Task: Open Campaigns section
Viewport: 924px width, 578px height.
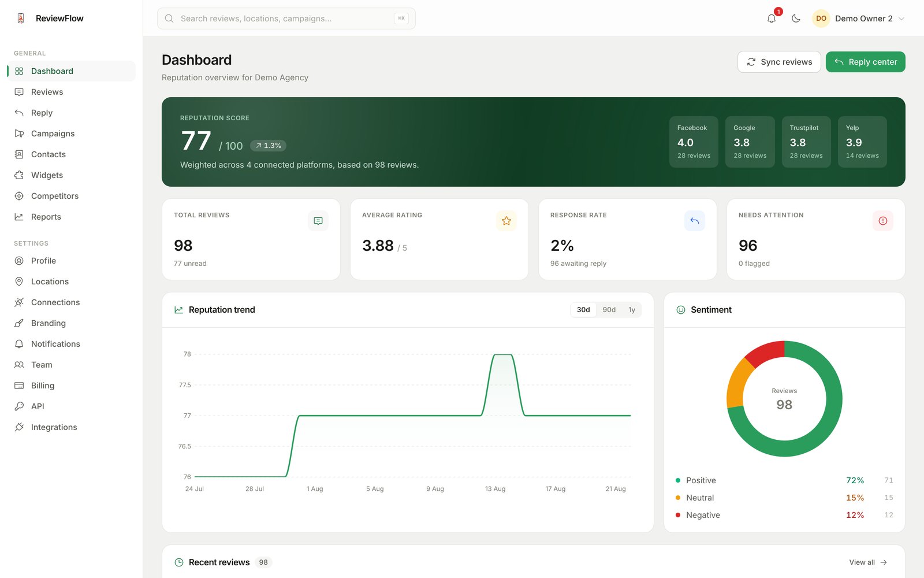Action: click(72, 134)
